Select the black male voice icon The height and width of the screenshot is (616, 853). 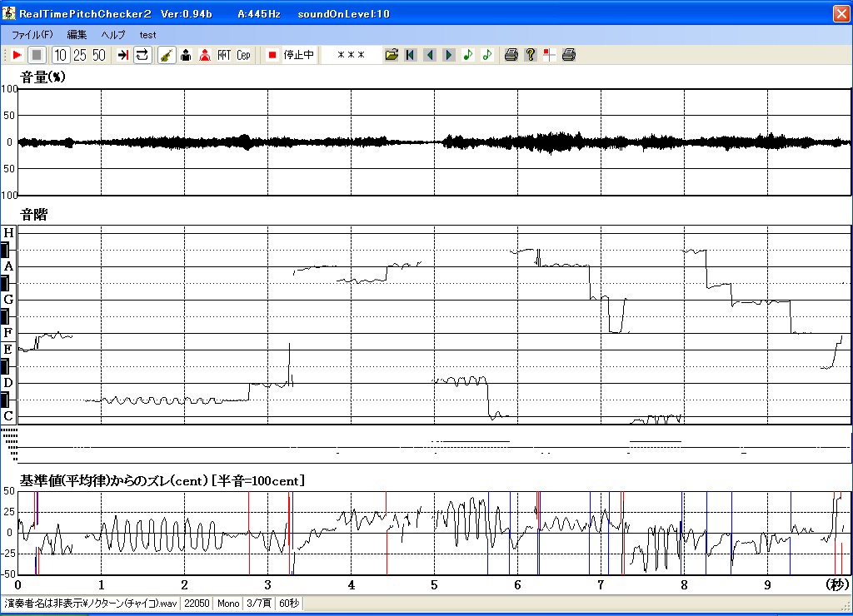pyautogui.click(x=186, y=55)
